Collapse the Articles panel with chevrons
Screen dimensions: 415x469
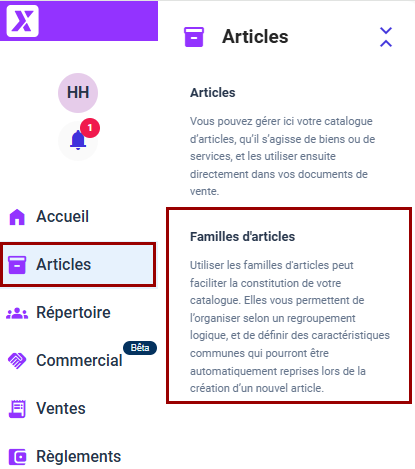click(x=386, y=37)
